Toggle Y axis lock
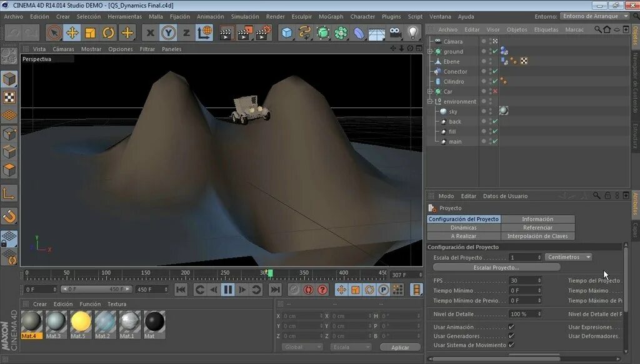640x364 pixels. click(168, 32)
